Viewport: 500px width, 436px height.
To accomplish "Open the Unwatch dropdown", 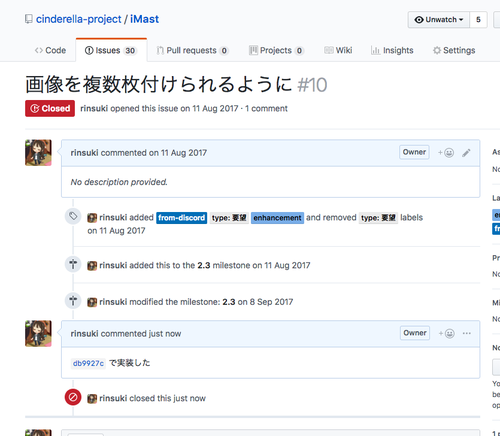I will point(439,20).
